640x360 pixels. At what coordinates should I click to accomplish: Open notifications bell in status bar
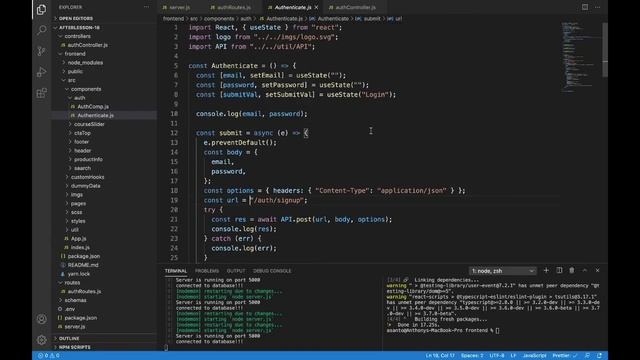(x=599, y=356)
